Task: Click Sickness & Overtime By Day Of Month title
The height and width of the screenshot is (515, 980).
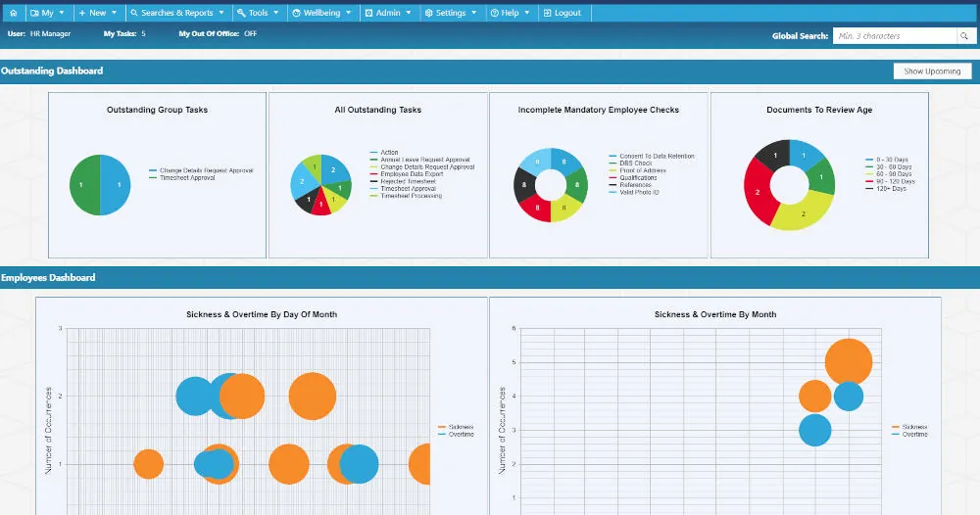Action: pos(262,314)
